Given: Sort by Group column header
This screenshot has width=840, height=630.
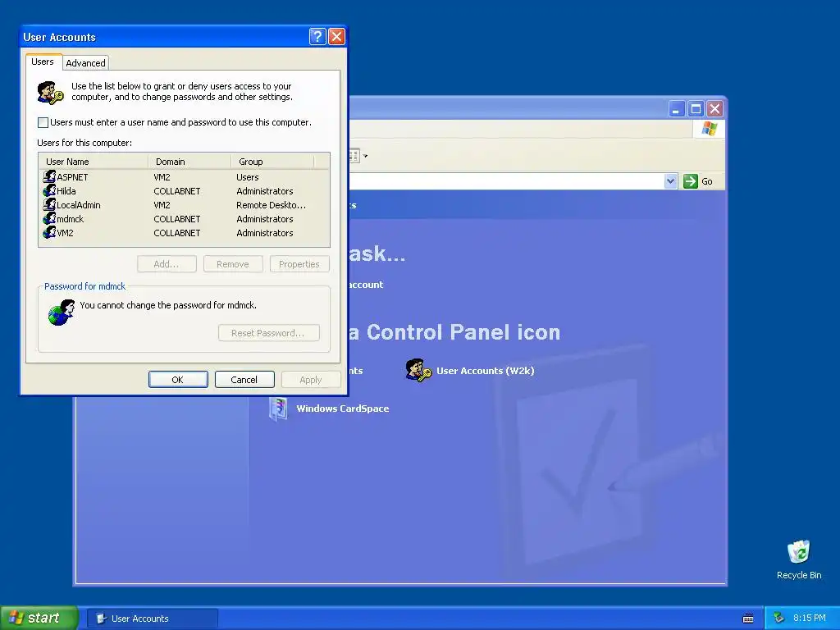Looking at the screenshot, I should click(272, 162).
